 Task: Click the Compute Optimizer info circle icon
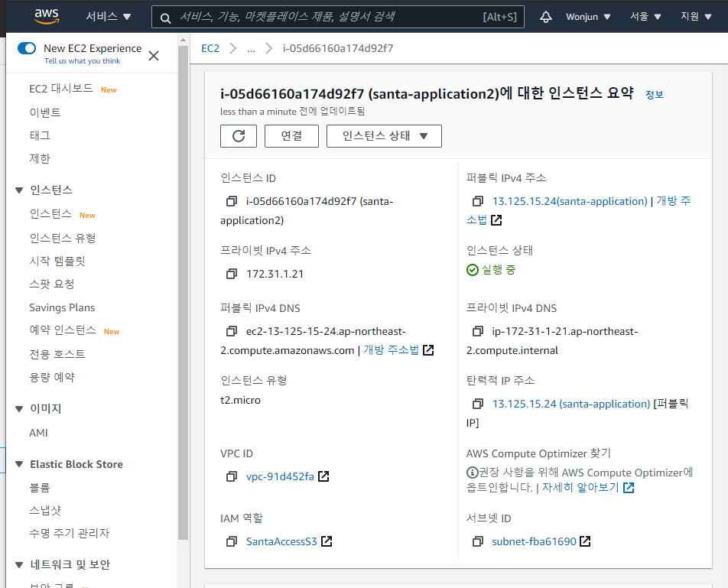pyautogui.click(x=472, y=473)
